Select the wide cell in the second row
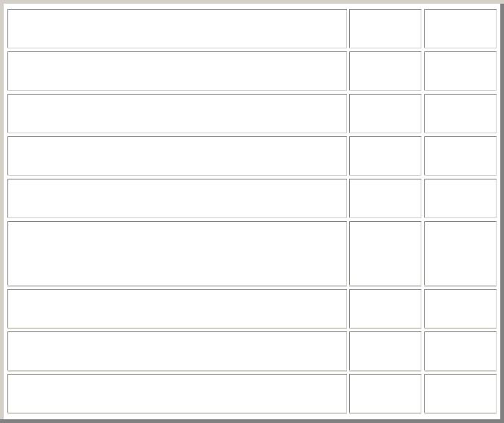 pos(177,71)
